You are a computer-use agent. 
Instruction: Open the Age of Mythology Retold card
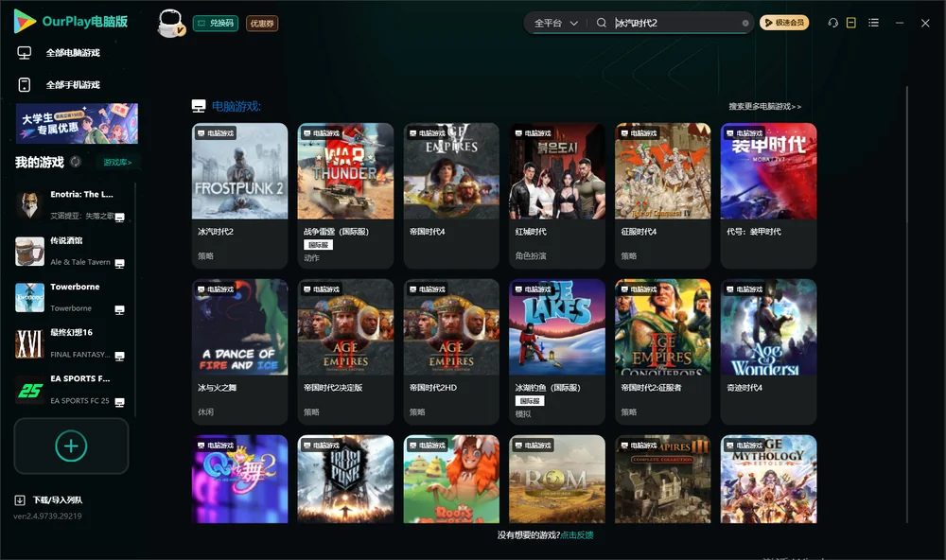pyautogui.click(x=768, y=480)
